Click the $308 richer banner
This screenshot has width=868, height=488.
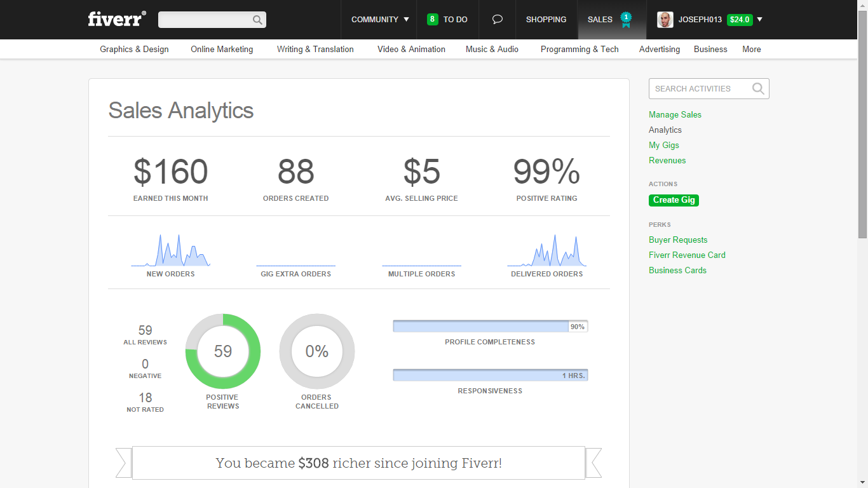pyautogui.click(x=358, y=463)
